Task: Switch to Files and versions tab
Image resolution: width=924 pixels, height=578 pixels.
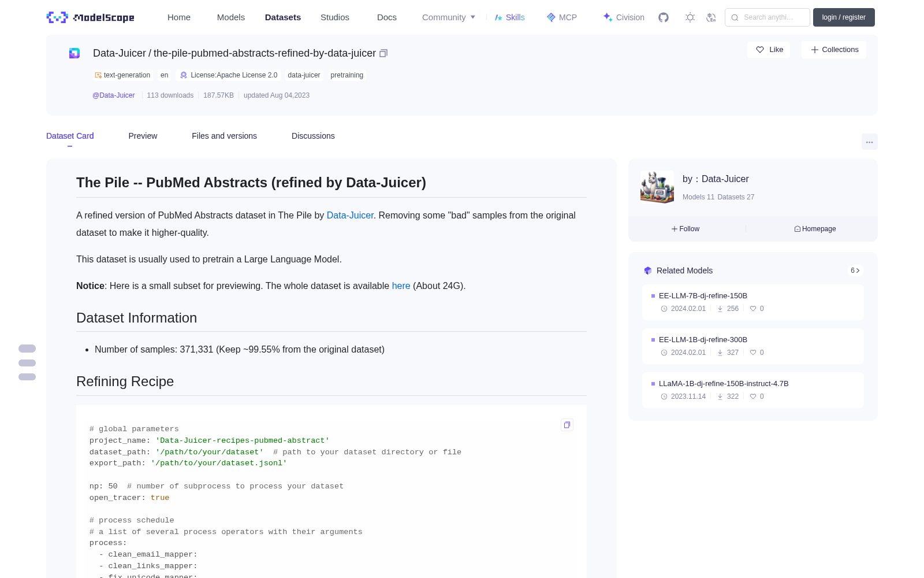Action: pos(224,136)
